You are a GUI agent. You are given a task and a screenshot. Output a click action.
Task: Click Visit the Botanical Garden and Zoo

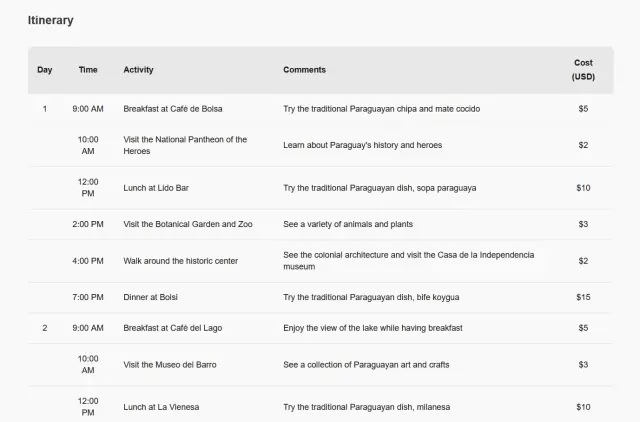tap(188, 224)
